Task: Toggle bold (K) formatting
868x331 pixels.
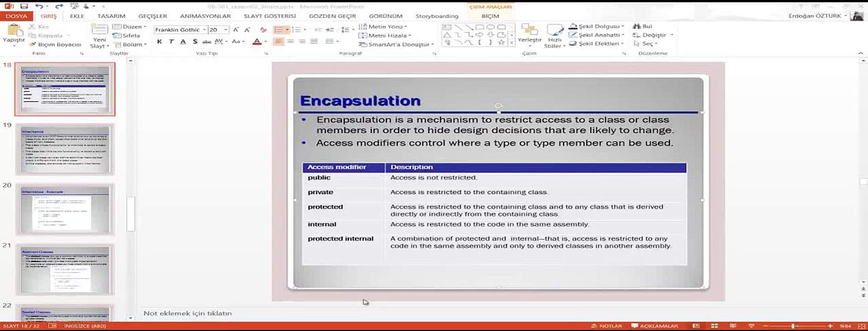Action: click(160, 41)
